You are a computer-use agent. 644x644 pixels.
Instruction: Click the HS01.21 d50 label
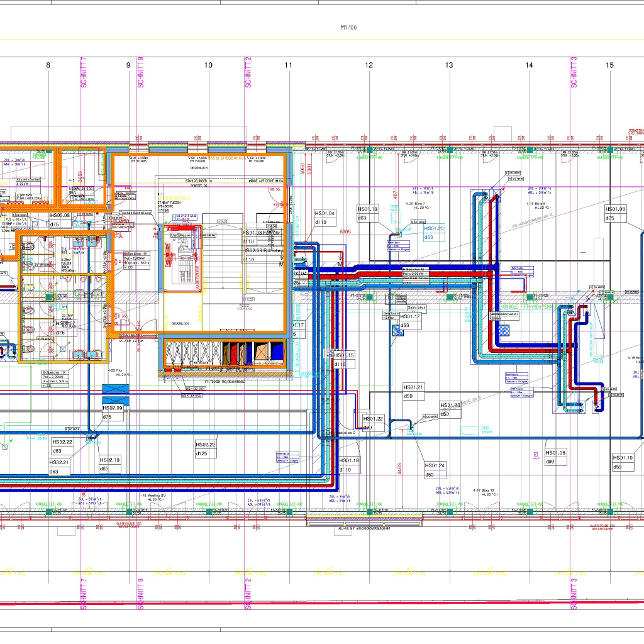click(413, 392)
